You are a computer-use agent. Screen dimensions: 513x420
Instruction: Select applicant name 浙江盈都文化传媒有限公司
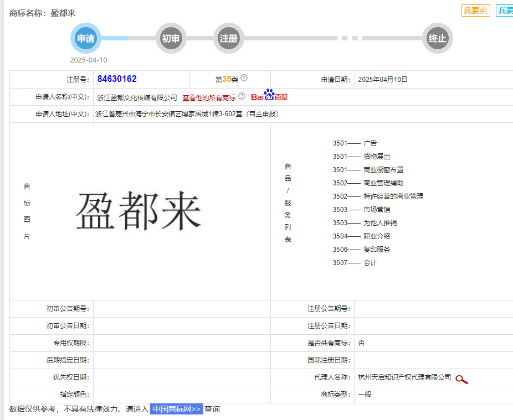137,97
